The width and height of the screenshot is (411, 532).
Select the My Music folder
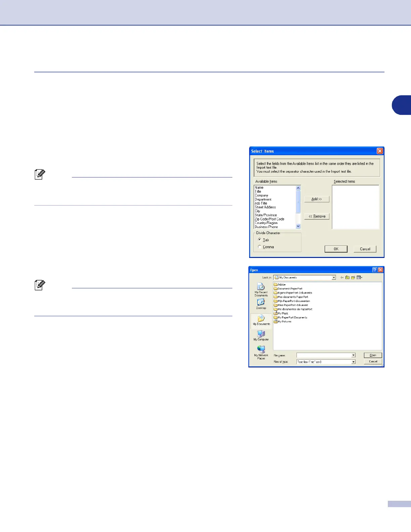coord(281,313)
